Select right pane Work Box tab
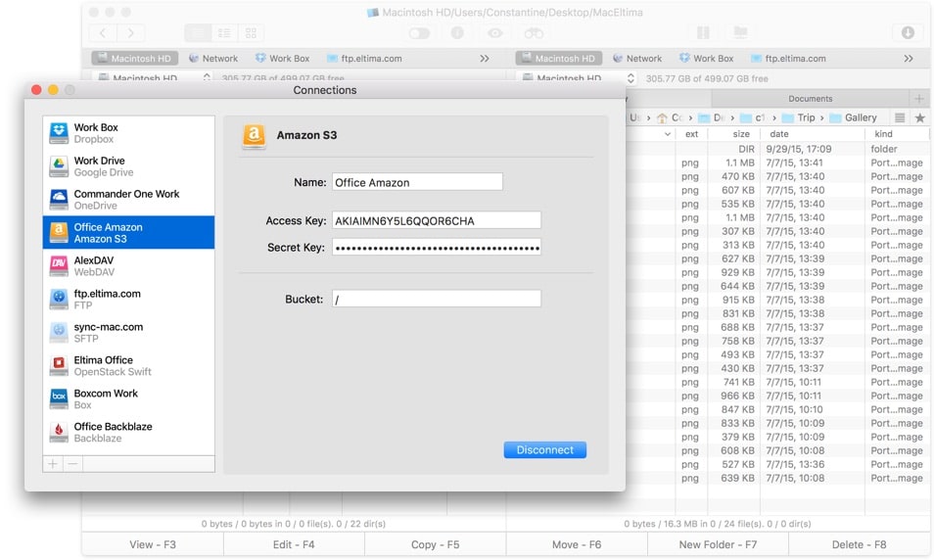The image size is (934, 560). pyautogui.click(x=707, y=59)
